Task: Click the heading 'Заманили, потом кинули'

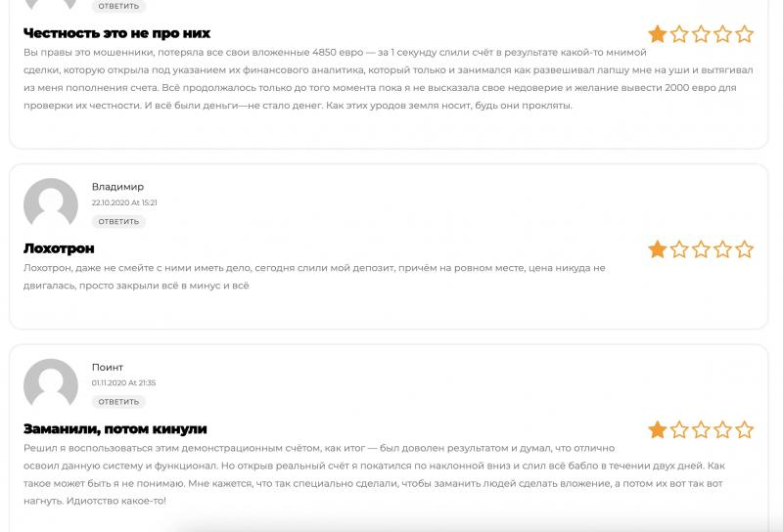Action: [115, 429]
